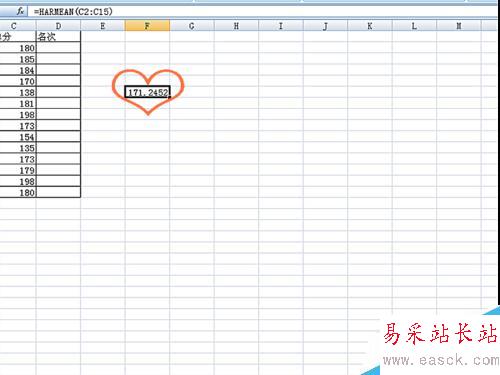Select the cell containing 171.2452
500x375 pixels.
click(147, 92)
